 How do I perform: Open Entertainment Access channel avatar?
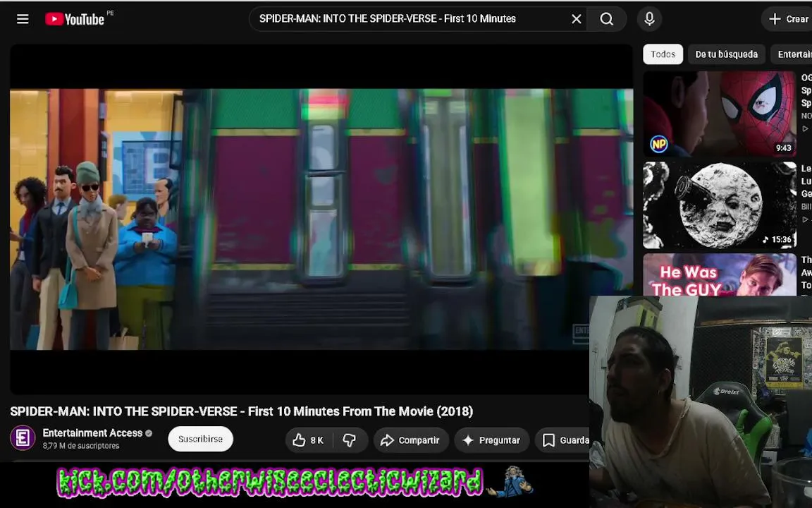click(x=23, y=439)
